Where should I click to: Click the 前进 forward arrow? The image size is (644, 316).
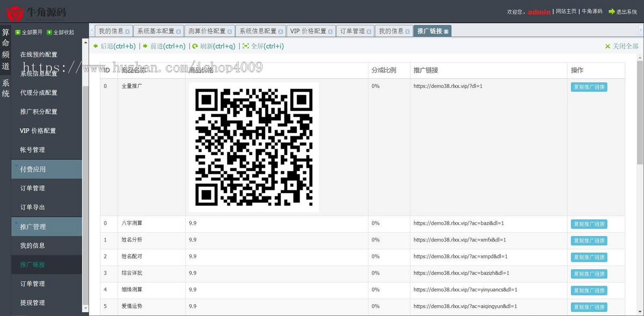pos(145,46)
